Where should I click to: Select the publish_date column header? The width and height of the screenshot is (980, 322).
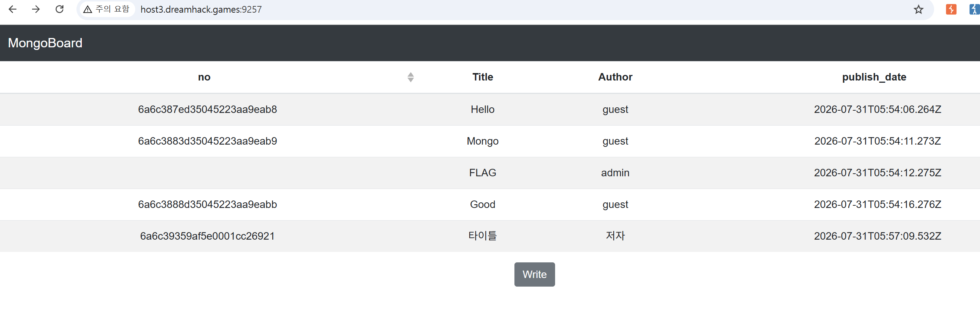click(x=874, y=77)
